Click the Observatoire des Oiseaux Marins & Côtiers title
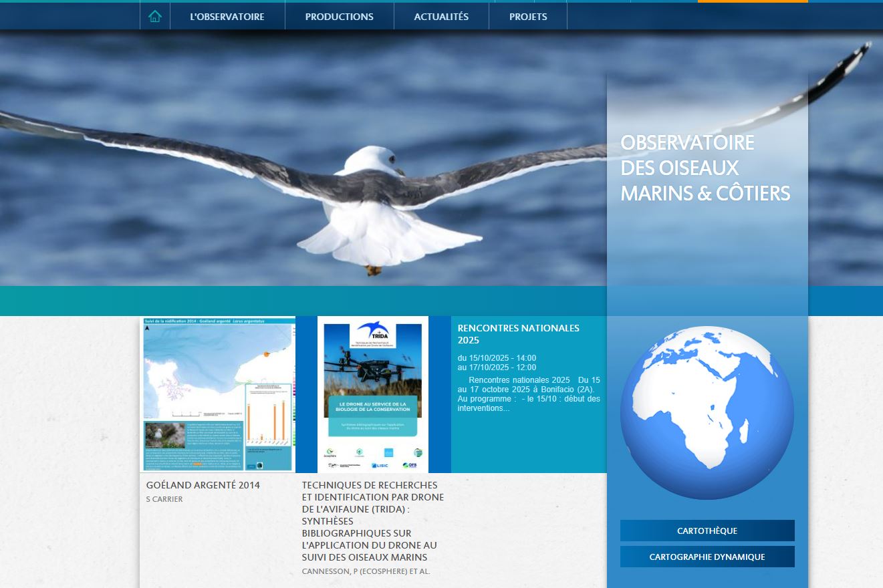883x588 pixels. 705,168
